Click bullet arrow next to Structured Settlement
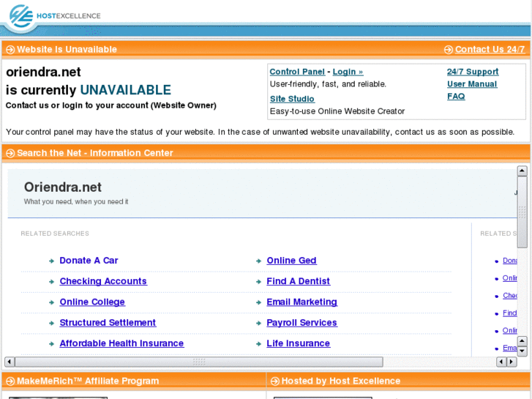The width and height of the screenshot is (532, 399). point(51,323)
